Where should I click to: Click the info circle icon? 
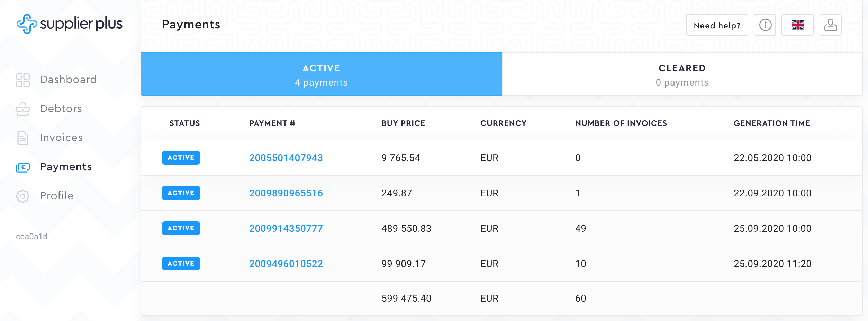[x=765, y=25]
